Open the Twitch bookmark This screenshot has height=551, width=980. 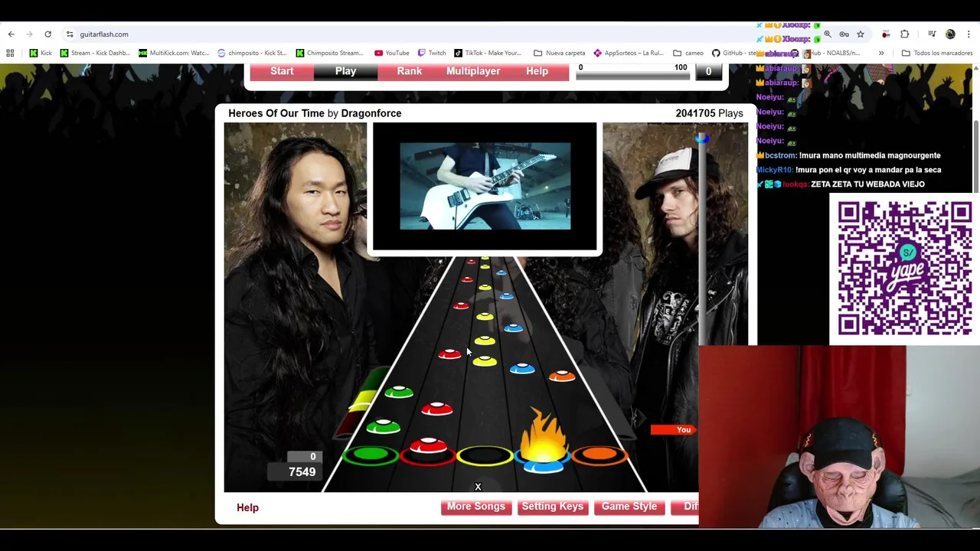[432, 53]
